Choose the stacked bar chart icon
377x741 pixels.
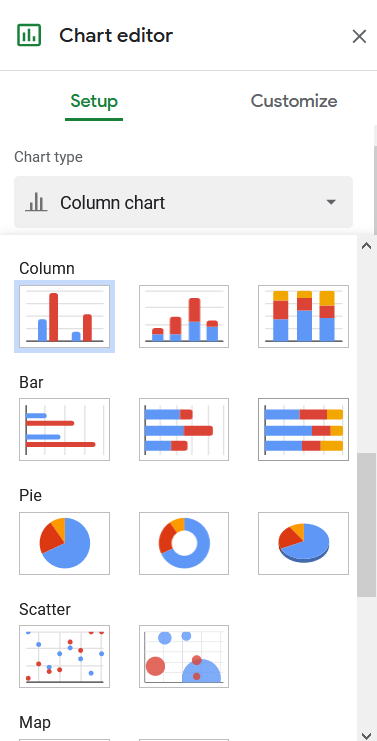[x=184, y=429]
